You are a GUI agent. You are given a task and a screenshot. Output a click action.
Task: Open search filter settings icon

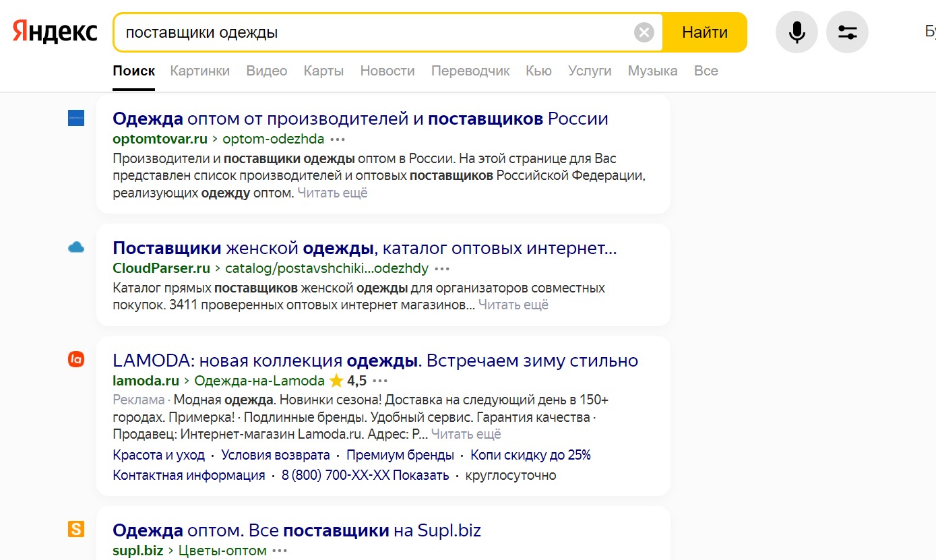pyautogui.click(x=847, y=32)
